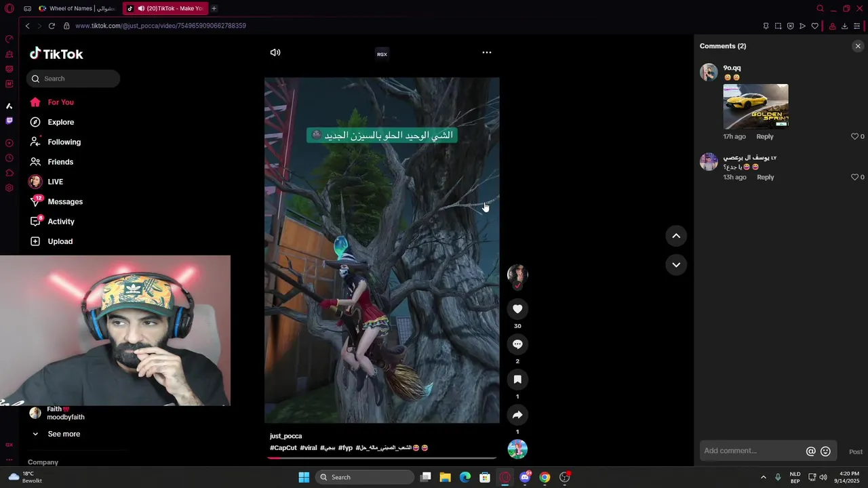
Task: Open the weather widget on the taskbar
Action: [25, 477]
